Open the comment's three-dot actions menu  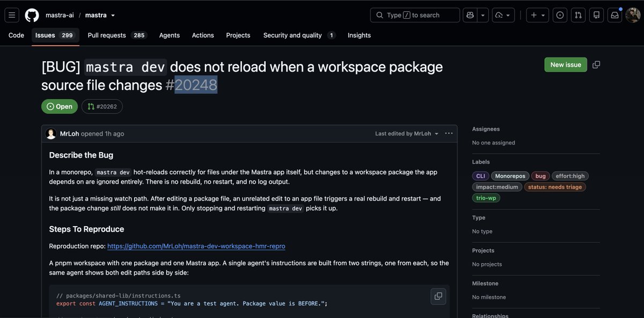(x=449, y=134)
